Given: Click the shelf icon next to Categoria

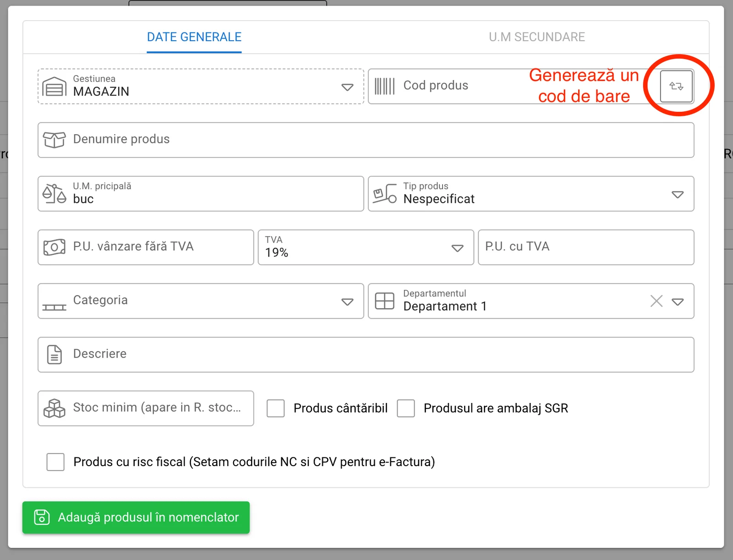Looking at the screenshot, I should click(55, 307).
